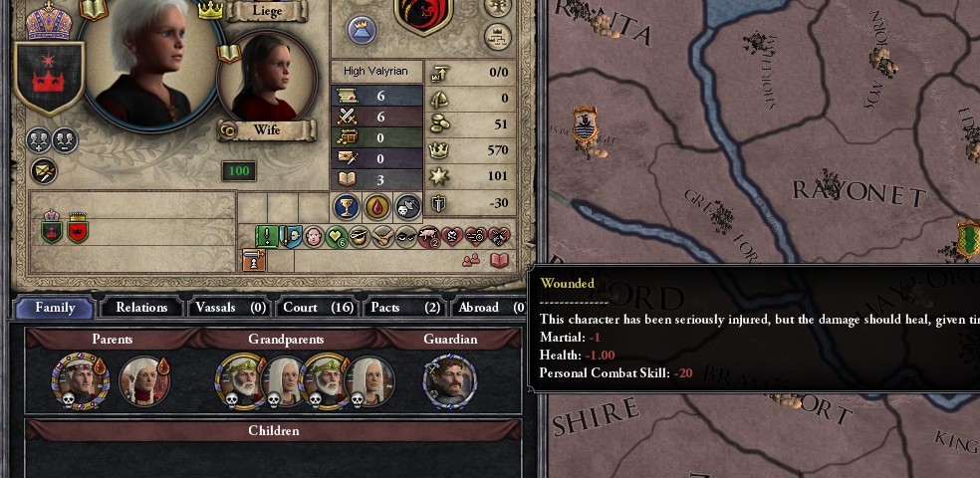Click the black shield with red crown
The width and height of the screenshot is (980, 478).
coord(49,78)
